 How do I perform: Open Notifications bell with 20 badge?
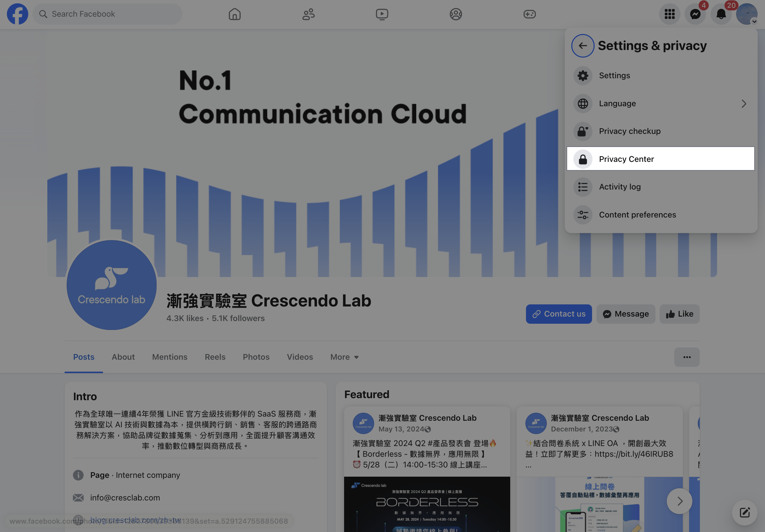coord(721,14)
